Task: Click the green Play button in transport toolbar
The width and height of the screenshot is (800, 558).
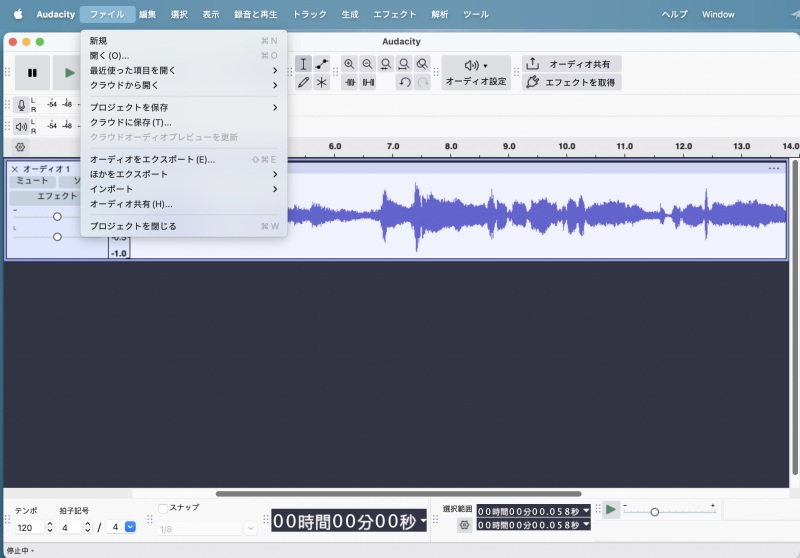Action: [x=68, y=73]
